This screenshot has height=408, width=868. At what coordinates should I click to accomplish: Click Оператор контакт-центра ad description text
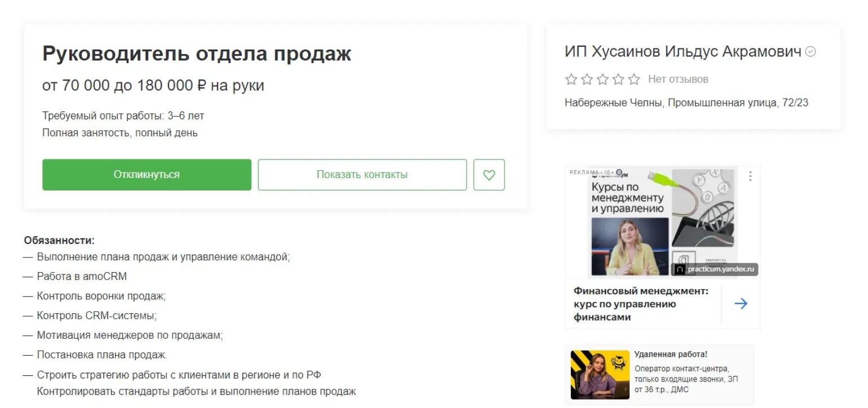[686, 379]
